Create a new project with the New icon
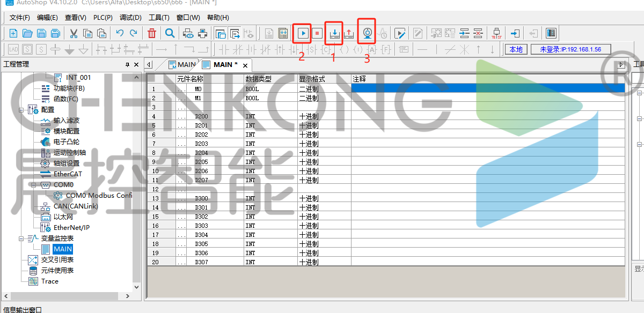This screenshot has width=644, height=313. (x=13, y=33)
